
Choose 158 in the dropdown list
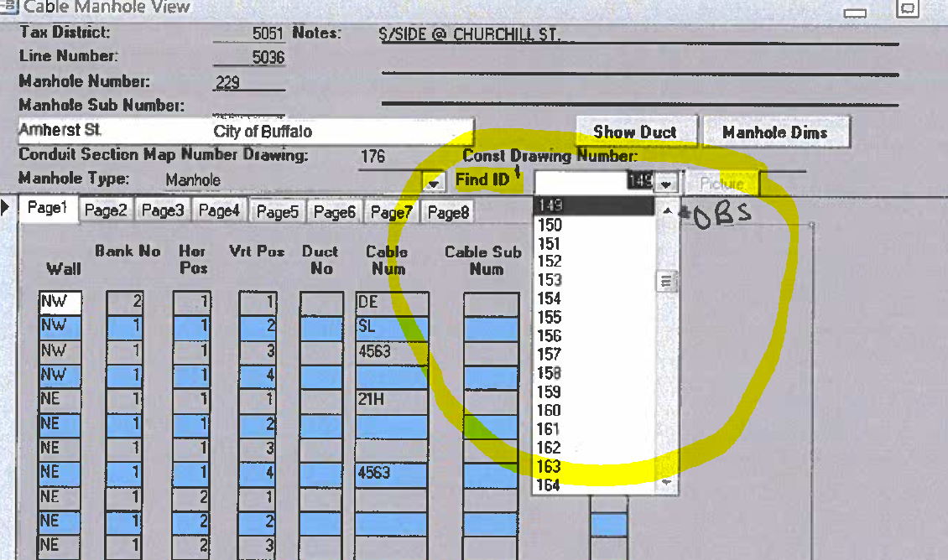point(594,373)
